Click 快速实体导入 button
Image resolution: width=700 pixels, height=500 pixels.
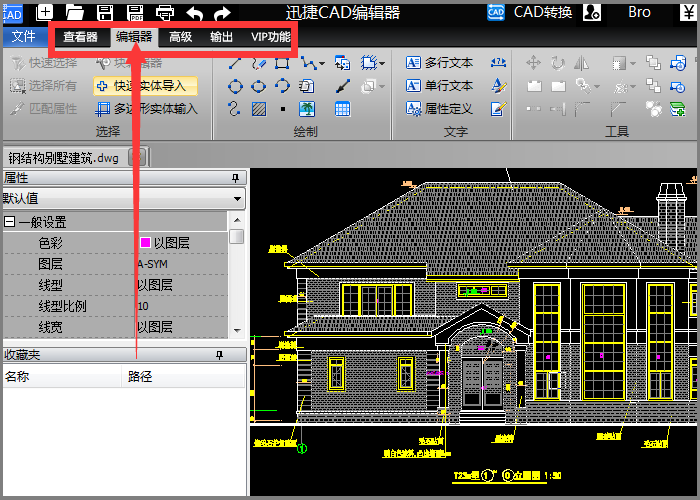point(146,86)
